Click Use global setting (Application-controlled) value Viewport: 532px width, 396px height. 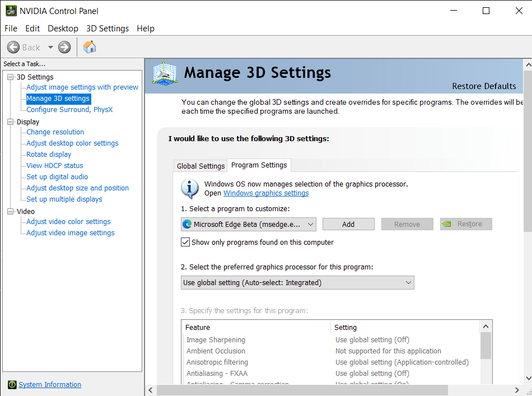pyautogui.click(x=402, y=362)
